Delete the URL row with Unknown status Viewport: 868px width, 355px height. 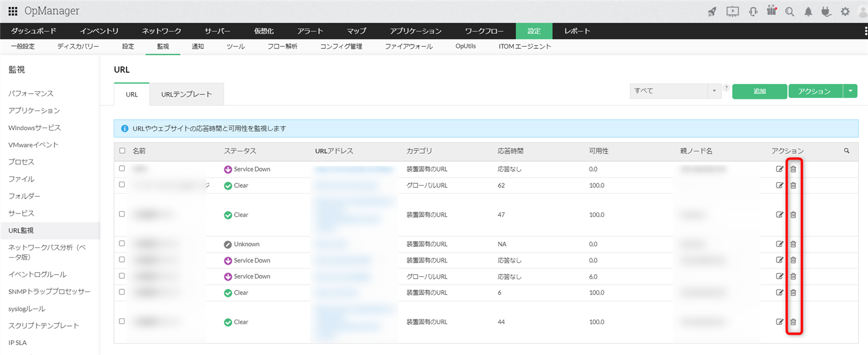[793, 244]
